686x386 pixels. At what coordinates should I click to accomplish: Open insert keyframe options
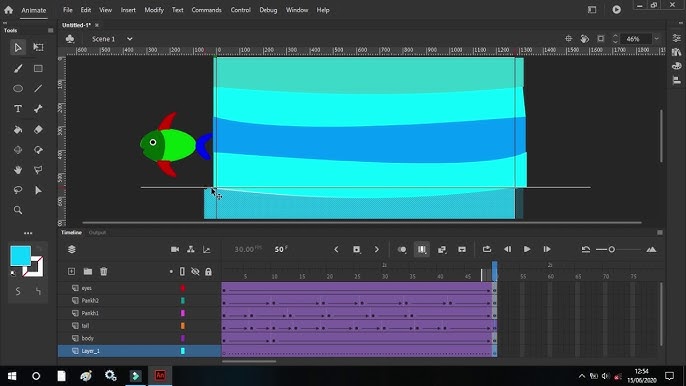point(357,249)
